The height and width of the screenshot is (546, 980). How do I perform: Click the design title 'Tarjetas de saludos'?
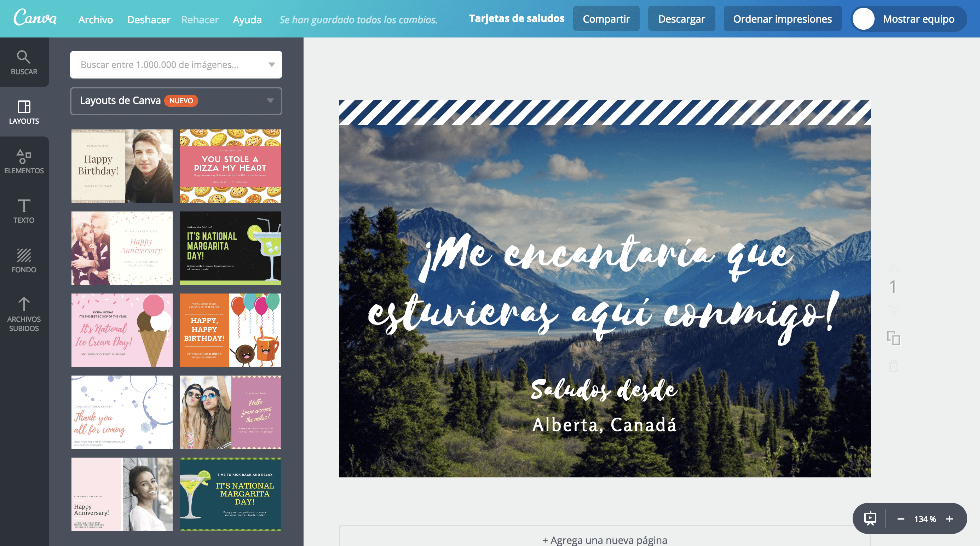(x=517, y=18)
